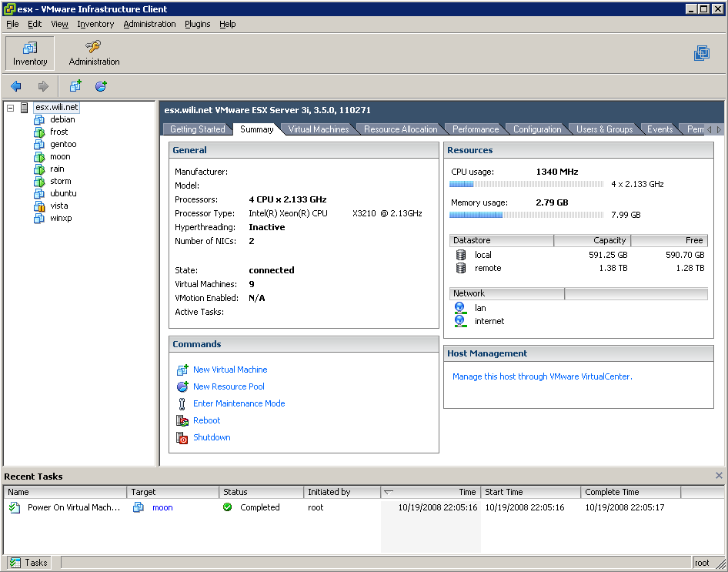Click the Enter Maintenance Mode link

[x=239, y=403]
